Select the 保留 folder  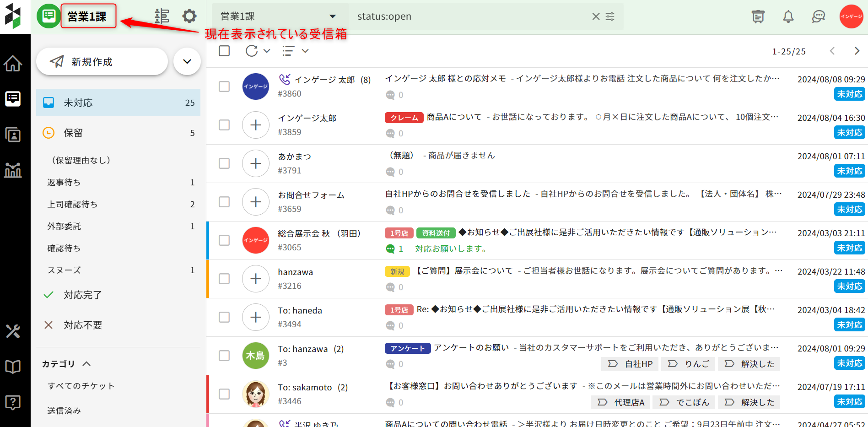73,133
